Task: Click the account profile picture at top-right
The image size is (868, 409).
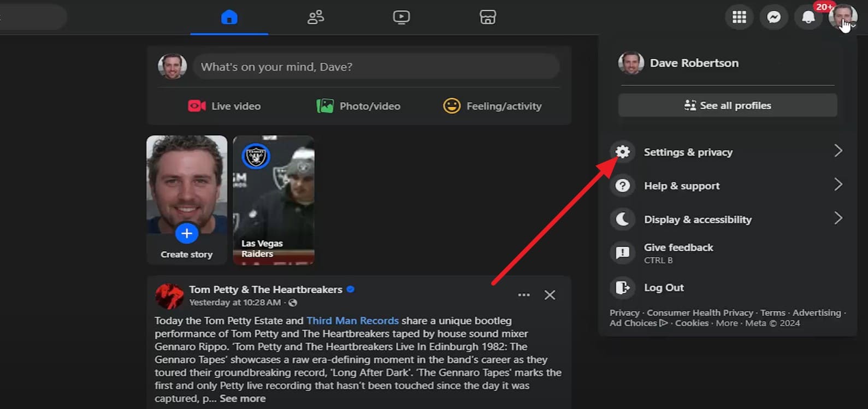Action: tap(843, 17)
